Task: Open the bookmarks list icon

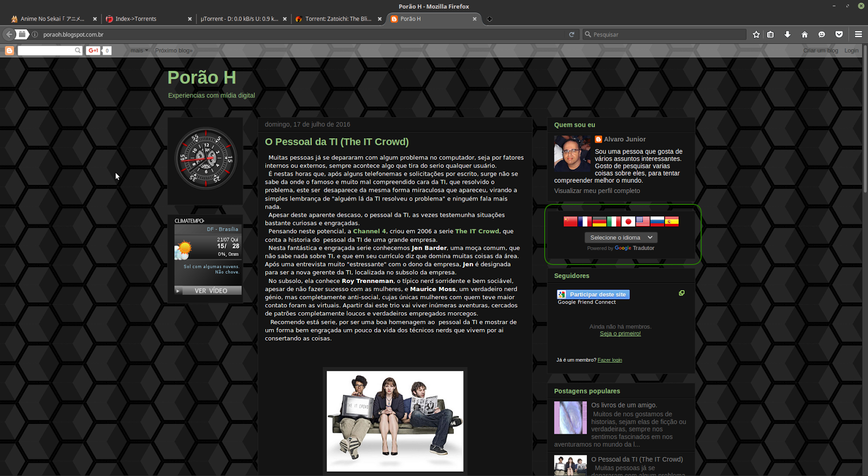Action: click(x=770, y=34)
